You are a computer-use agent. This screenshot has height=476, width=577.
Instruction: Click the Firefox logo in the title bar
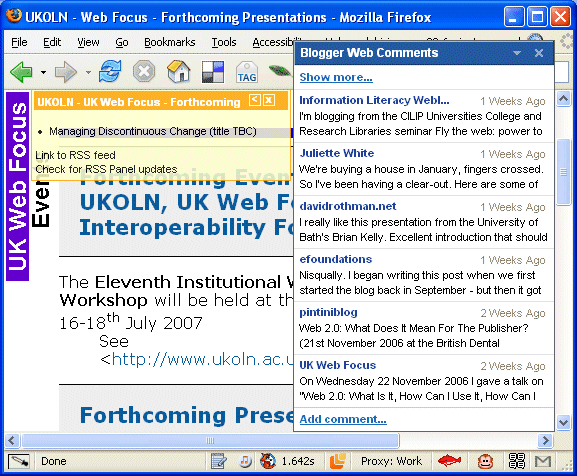tap(14, 16)
